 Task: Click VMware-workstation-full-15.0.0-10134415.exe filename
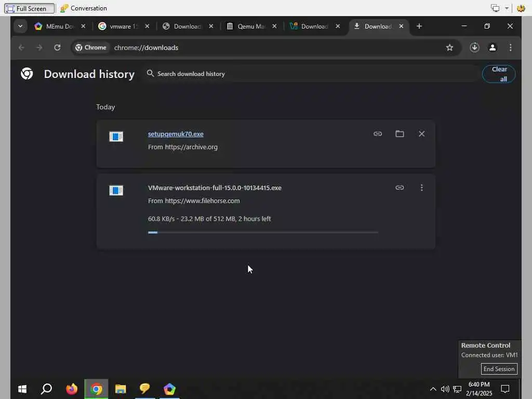(x=215, y=188)
